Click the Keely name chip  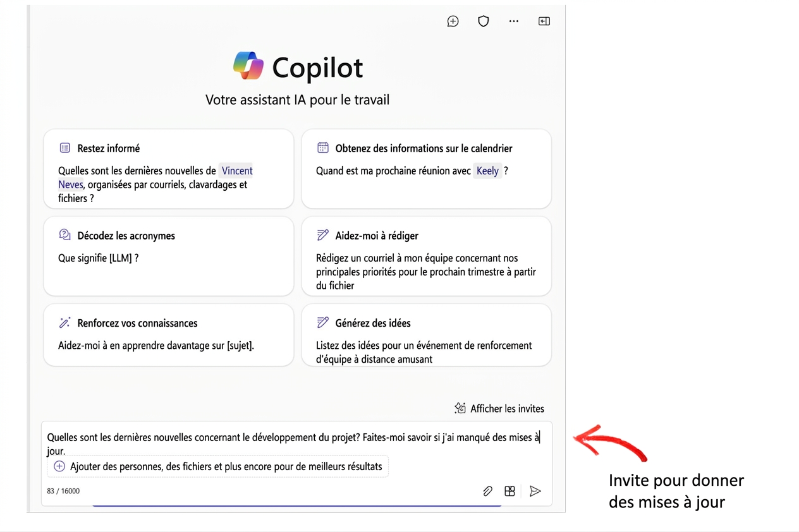pyautogui.click(x=487, y=171)
